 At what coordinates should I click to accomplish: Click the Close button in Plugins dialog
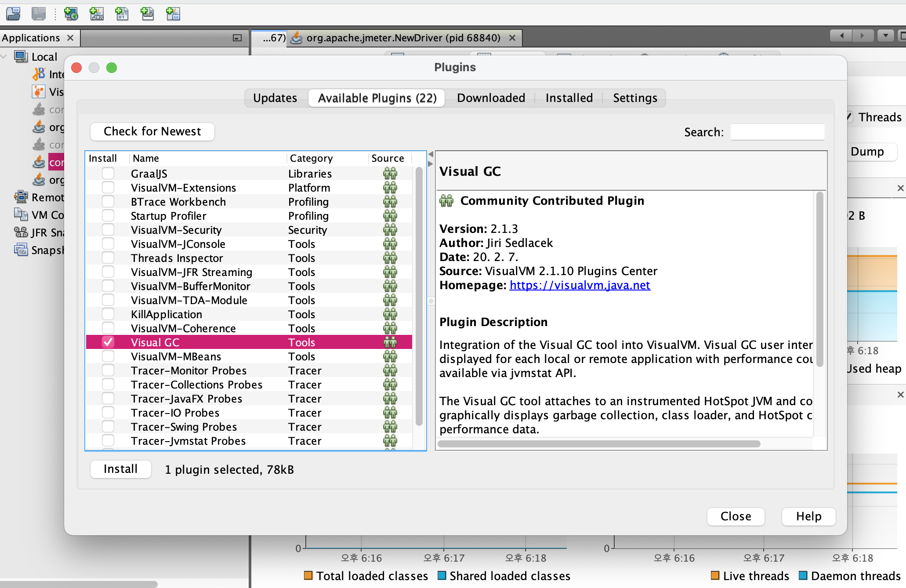[x=736, y=516]
